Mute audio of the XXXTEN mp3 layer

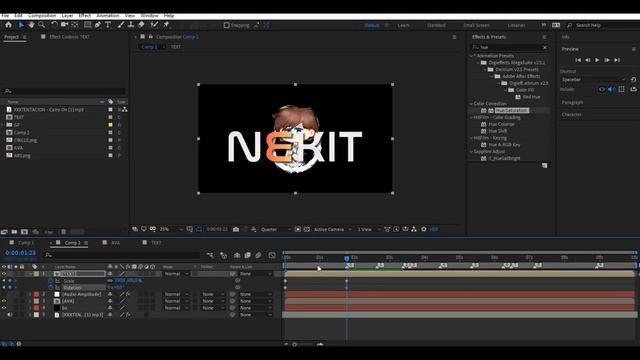[10, 315]
